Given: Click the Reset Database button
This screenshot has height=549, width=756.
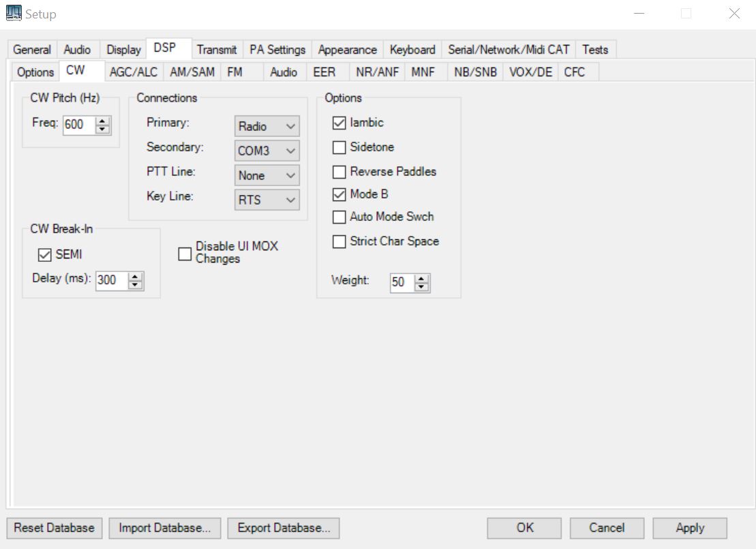Looking at the screenshot, I should click(x=55, y=529).
